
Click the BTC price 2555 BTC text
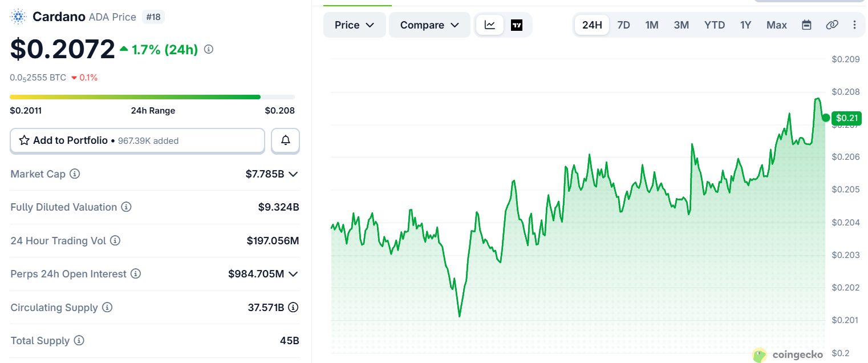(38, 78)
